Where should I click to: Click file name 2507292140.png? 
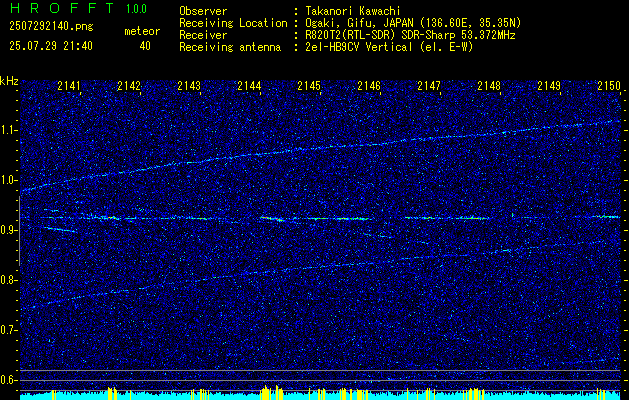coord(51,26)
